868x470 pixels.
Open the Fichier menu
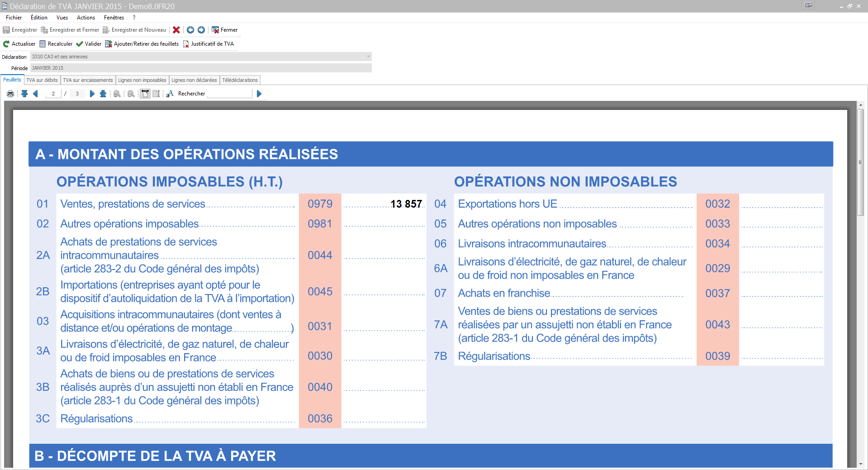pos(14,18)
